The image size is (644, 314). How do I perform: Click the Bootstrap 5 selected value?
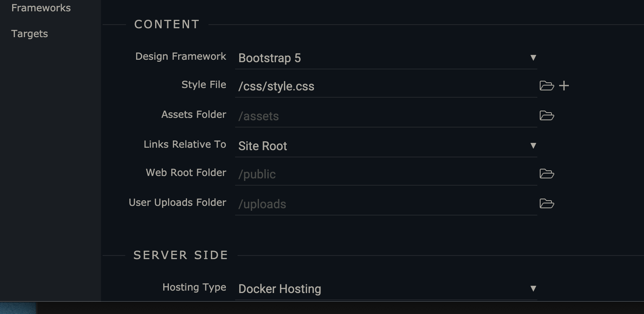click(269, 58)
